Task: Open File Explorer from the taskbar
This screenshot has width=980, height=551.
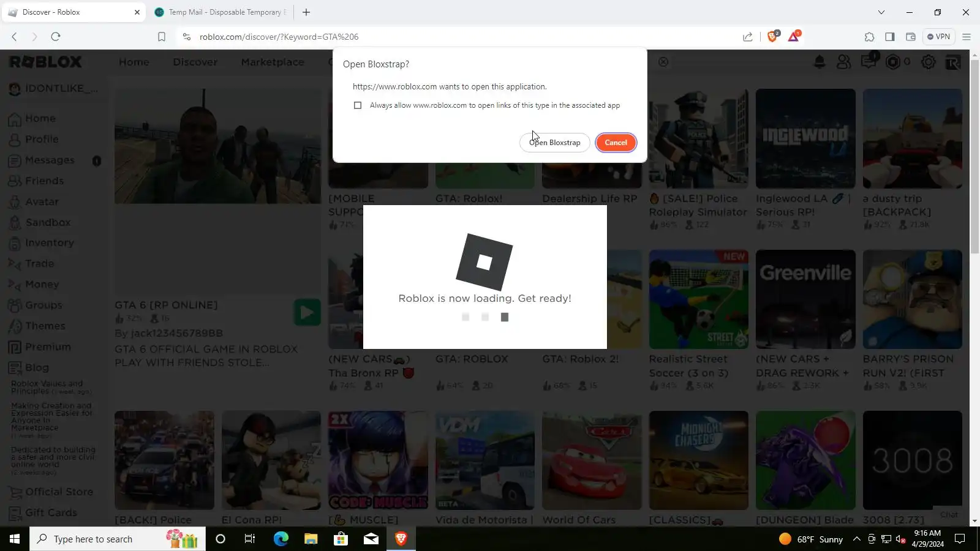Action: 311,539
